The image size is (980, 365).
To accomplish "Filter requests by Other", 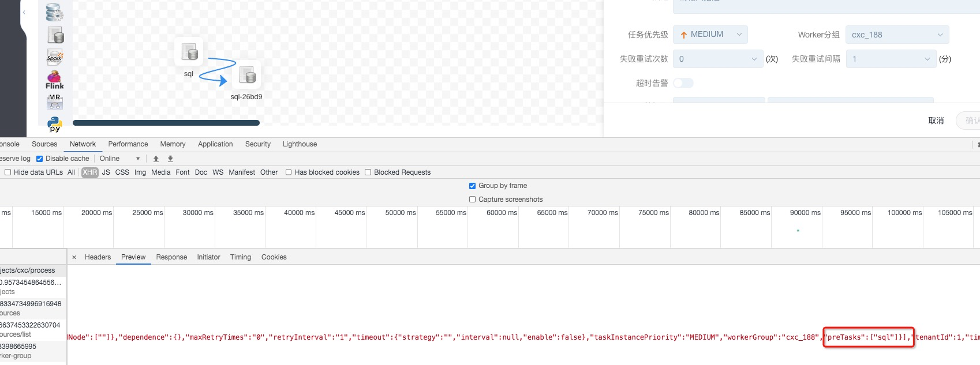I will [x=269, y=172].
